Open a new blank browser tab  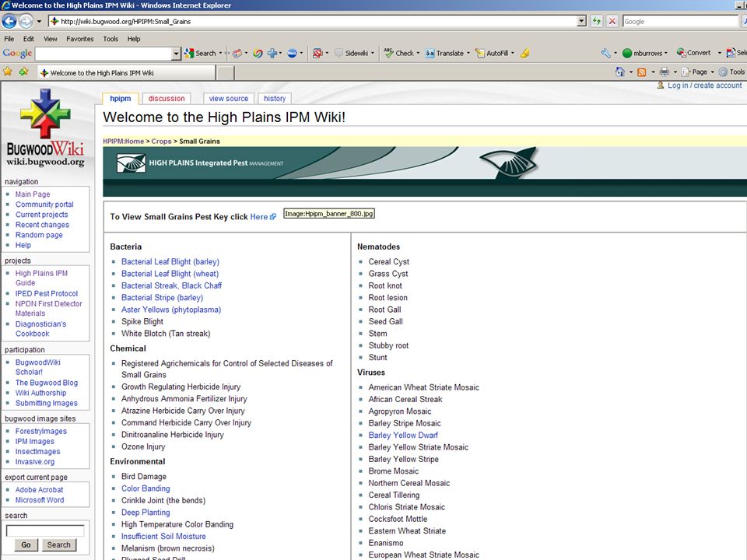(x=226, y=73)
